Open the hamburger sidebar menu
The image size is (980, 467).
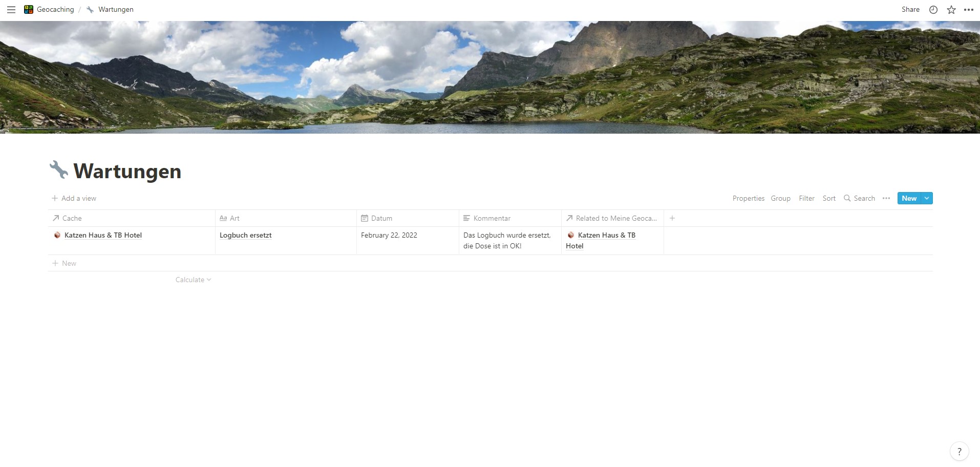click(11, 10)
